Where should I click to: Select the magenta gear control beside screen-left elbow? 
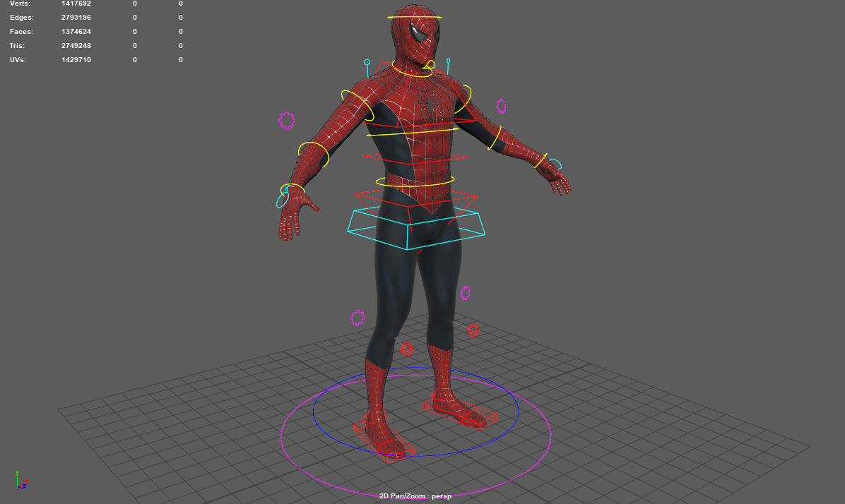pos(287,120)
